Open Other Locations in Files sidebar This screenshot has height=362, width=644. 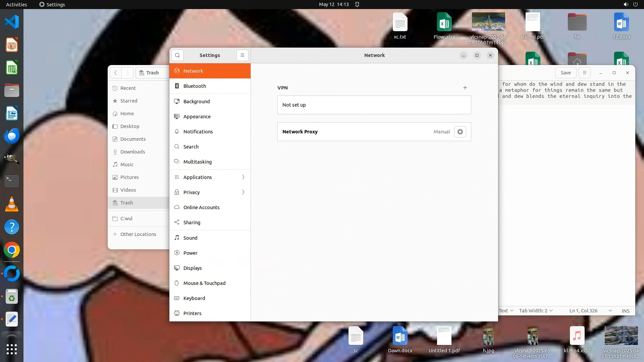point(138,234)
